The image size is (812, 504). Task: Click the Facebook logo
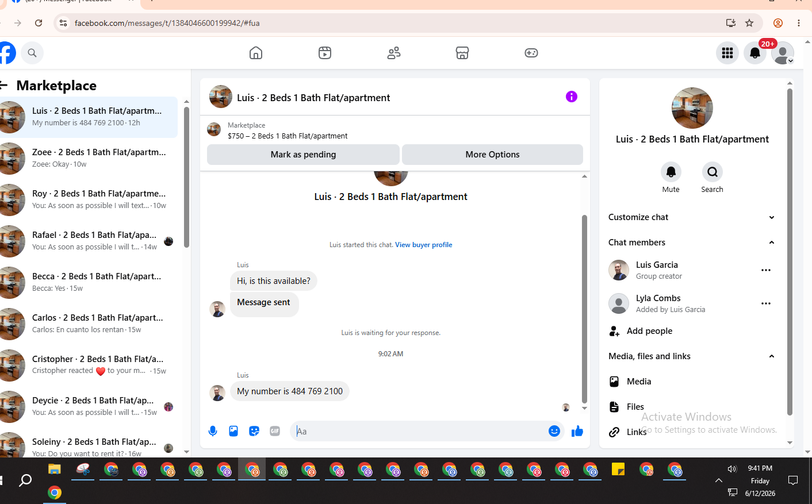click(x=7, y=53)
